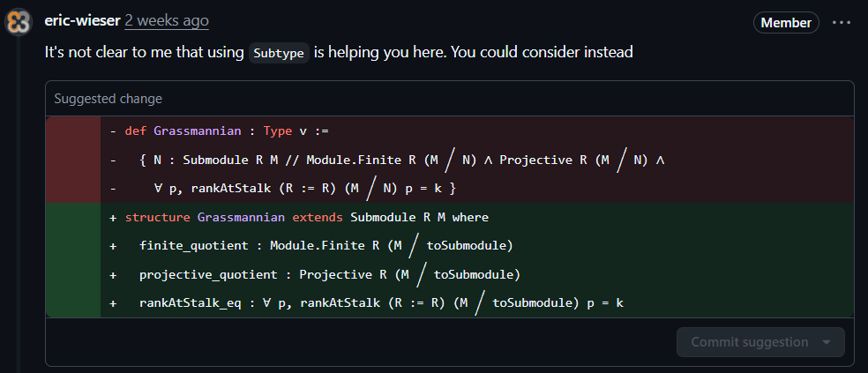Click the "Suggested change" header

[108, 99]
